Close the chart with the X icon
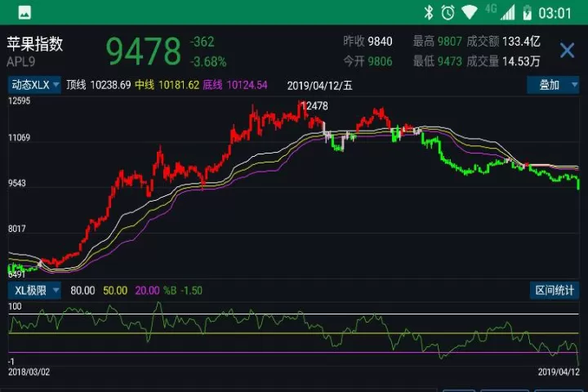 [567, 51]
